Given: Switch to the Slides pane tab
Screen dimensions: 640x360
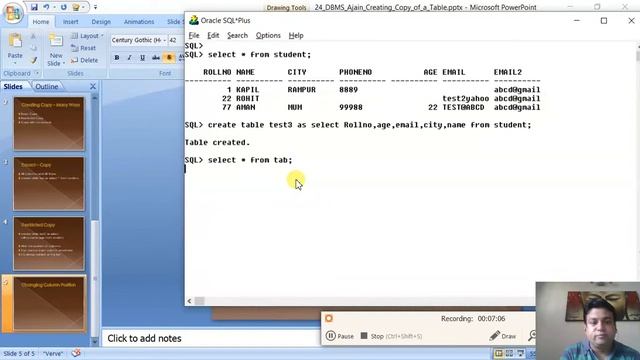Looking at the screenshot, I should click(13, 87).
